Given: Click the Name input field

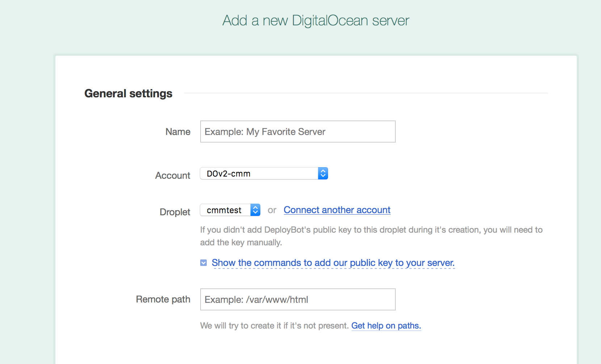Looking at the screenshot, I should pos(298,132).
